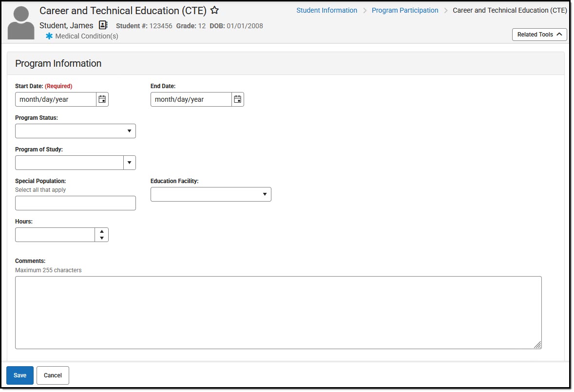Click the decrement arrow on the Hours spinner
574x392 pixels.
(x=102, y=238)
